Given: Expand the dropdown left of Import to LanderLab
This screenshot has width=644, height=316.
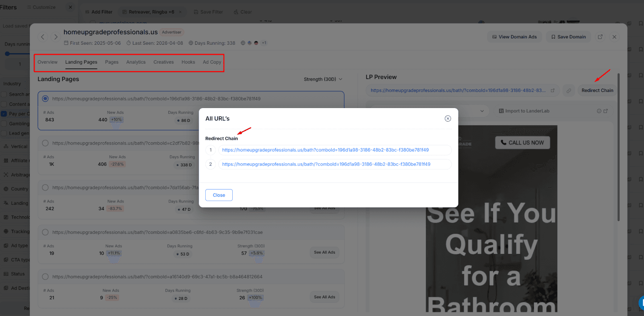Looking at the screenshot, I should pyautogui.click(x=482, y=111).
